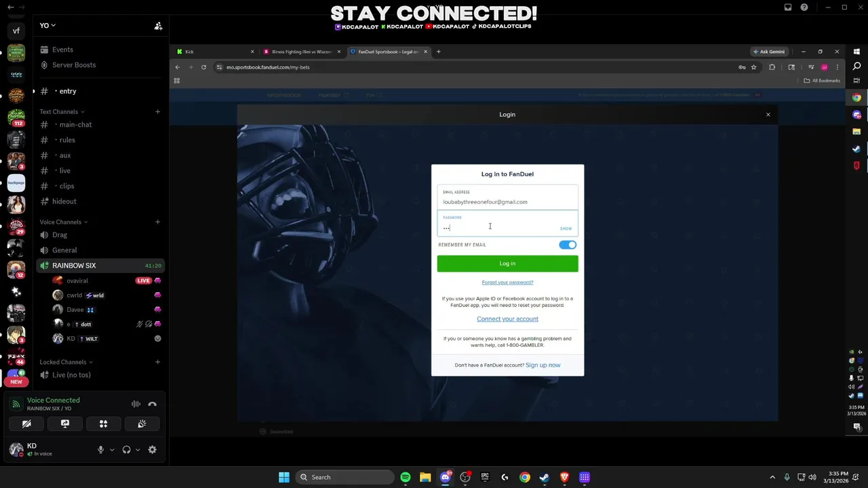This screenshot has height=488, width=868.
Task: Bookmark this page with the star icon
Action: click(753, 67)
